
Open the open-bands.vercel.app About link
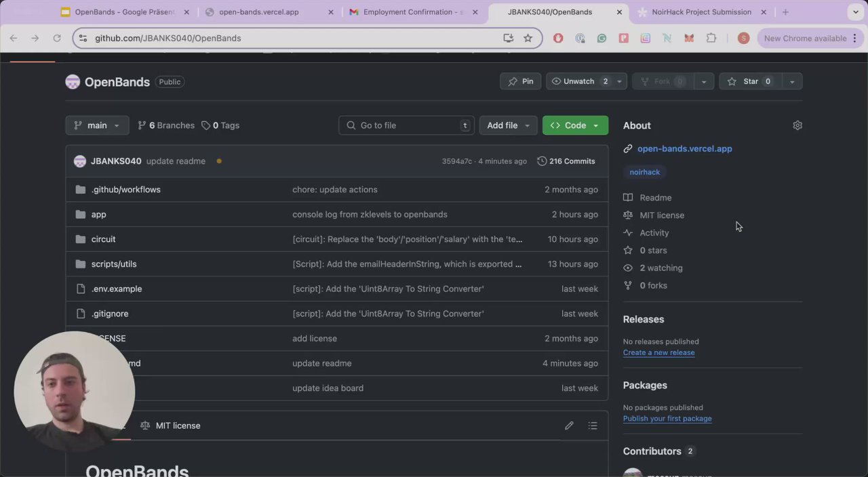685,148
